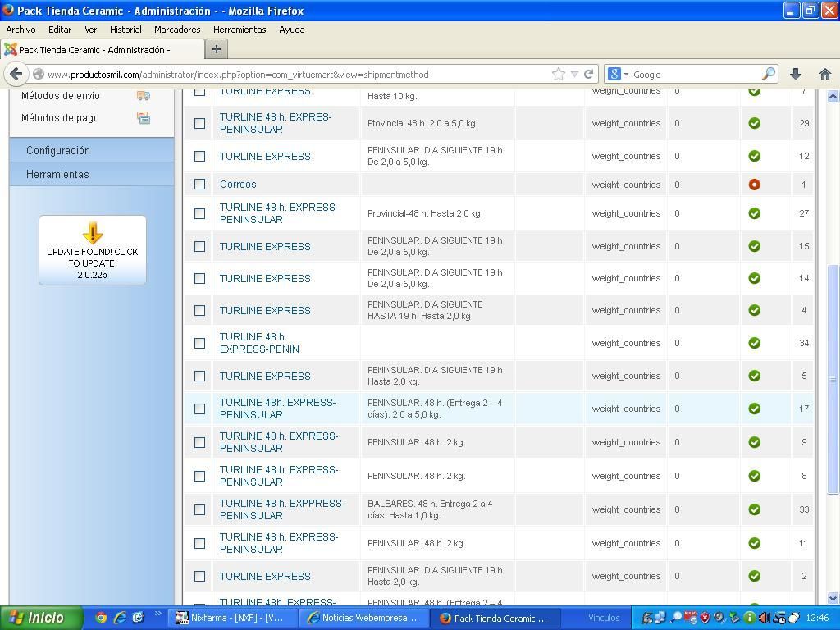Go to the Firefox home page icon
840x630 pixels.
(x=825, y=74)
